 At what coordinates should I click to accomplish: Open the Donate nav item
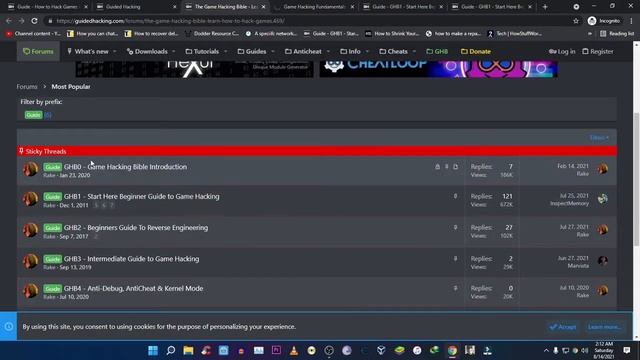[x=476, y=51]
